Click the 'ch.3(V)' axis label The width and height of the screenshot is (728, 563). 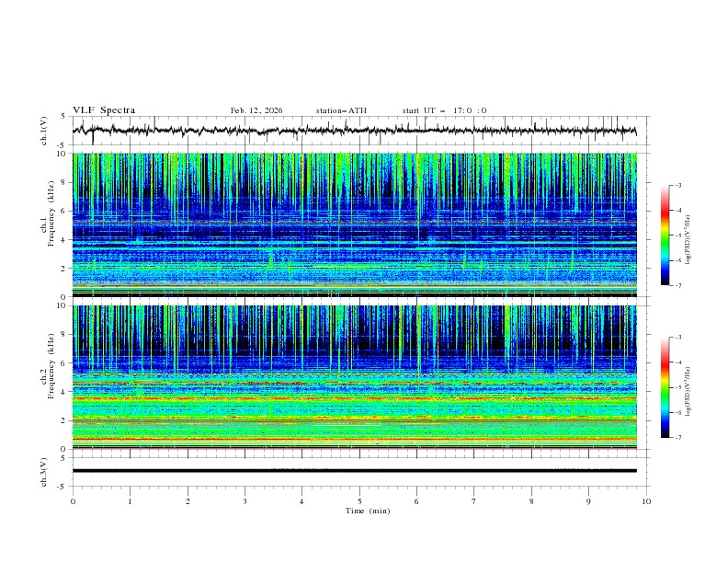tap(44, 472)
